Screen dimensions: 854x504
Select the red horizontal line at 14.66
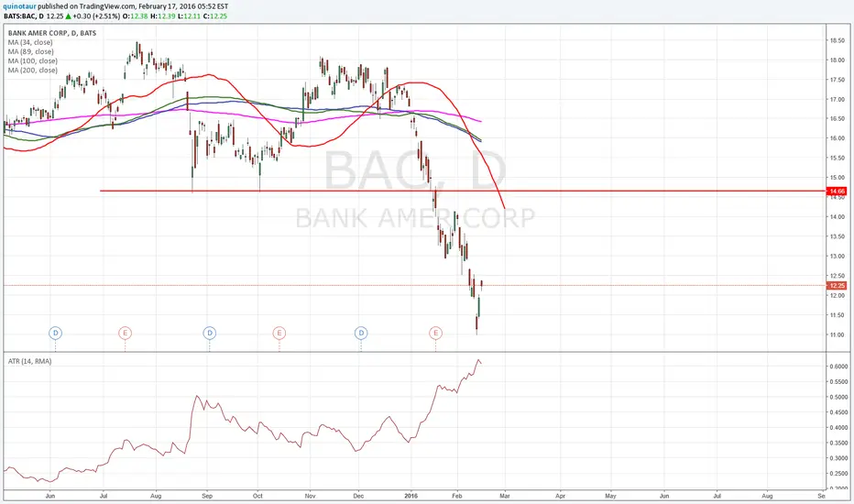[463, 191]
